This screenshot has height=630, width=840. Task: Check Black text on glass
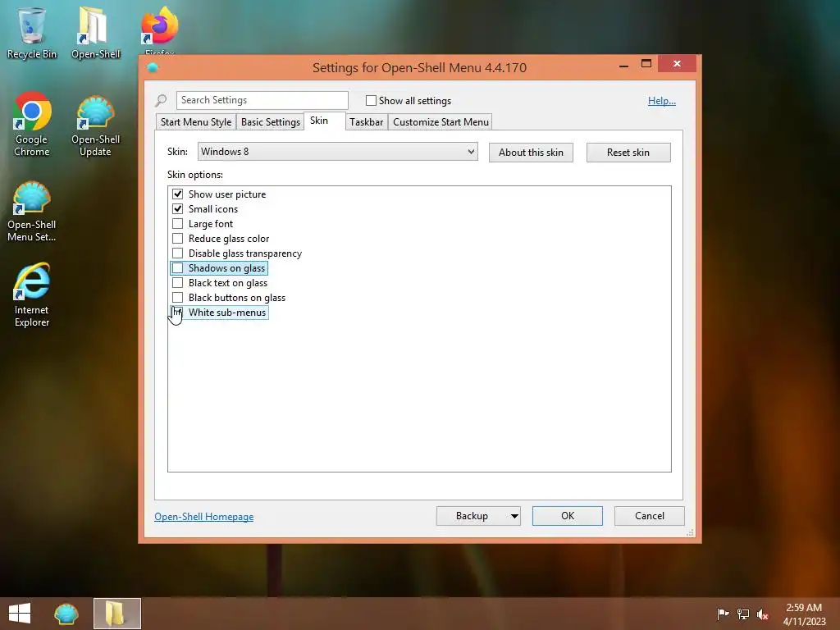point(177,282)
